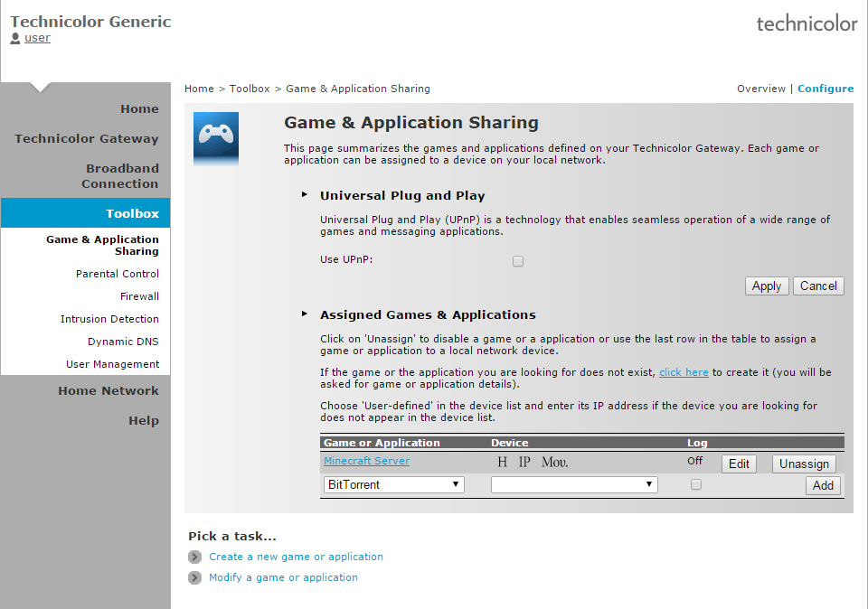This screenshot has height=609, width=868.
Task: Tick the Log checkbox in the new row
Action: (695, 484)
